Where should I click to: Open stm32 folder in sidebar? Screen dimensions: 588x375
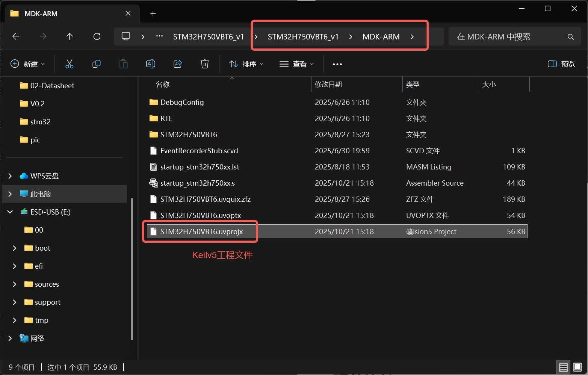tap(41, 122)
